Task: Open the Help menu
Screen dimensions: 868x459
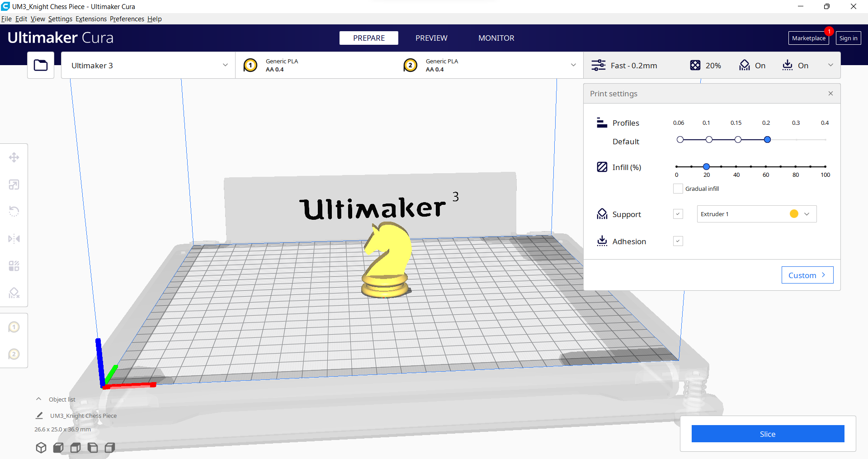Action: [x=155, y=19]
